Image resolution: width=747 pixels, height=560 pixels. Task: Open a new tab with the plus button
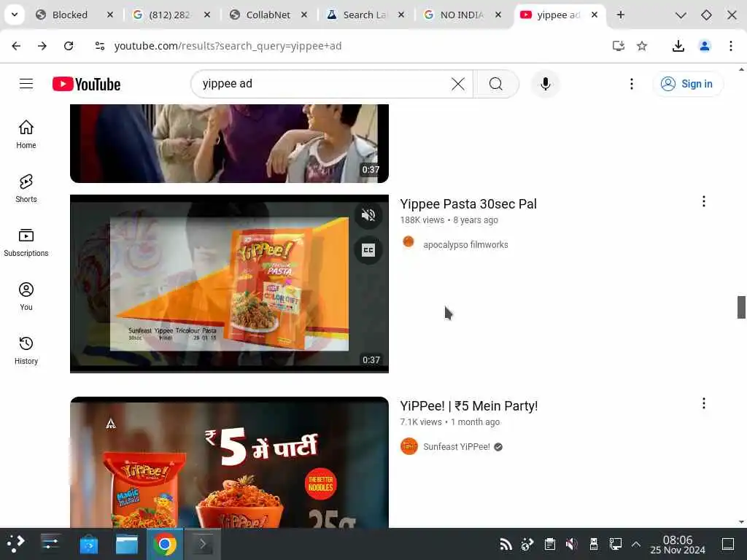point(620,15)
